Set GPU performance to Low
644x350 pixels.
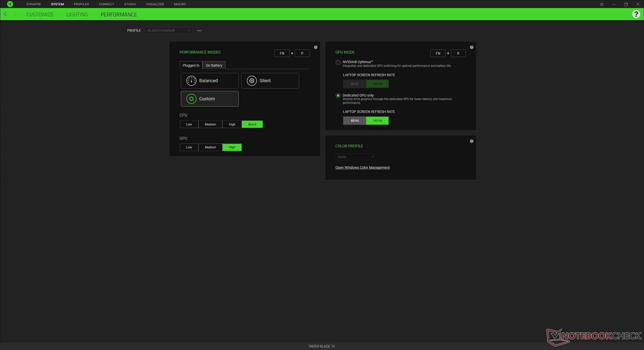tap(189, 147)
